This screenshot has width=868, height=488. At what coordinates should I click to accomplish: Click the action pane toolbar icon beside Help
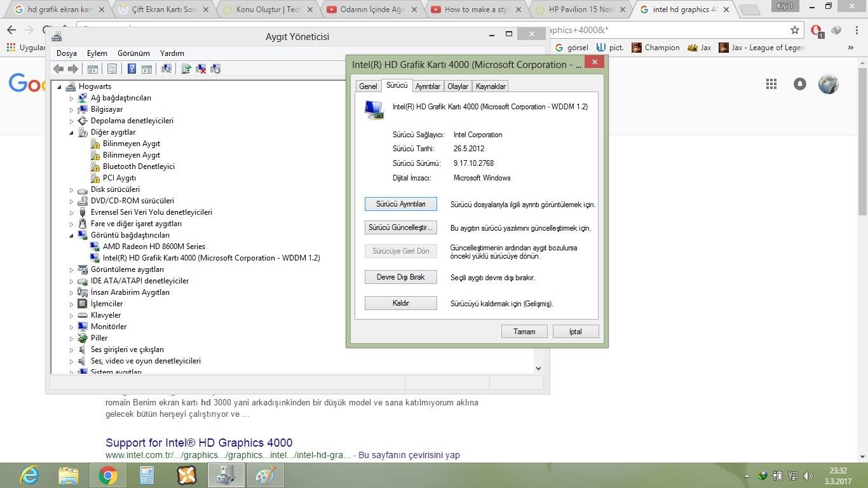[147, 69]
